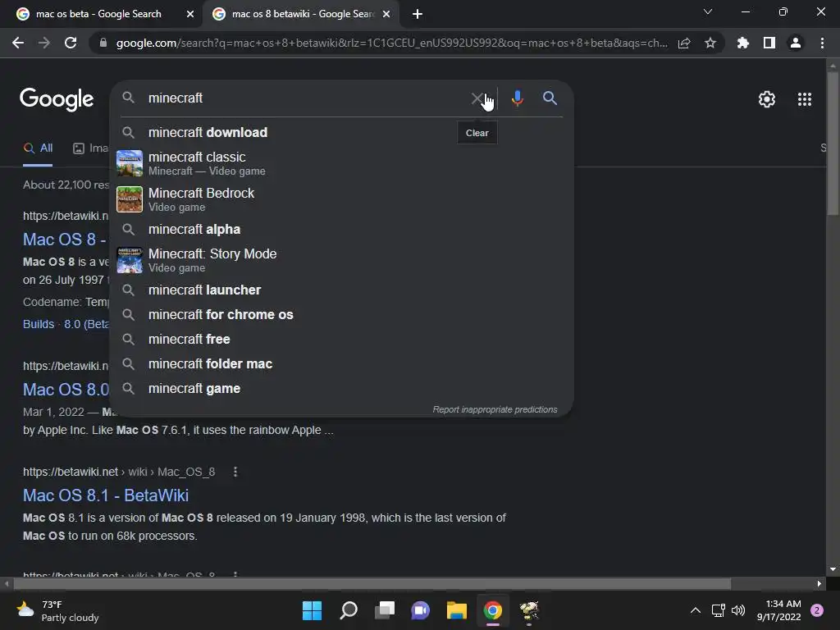The image size is (840, 630).
Task: Open the notification center badge
Action: point(817,610)
